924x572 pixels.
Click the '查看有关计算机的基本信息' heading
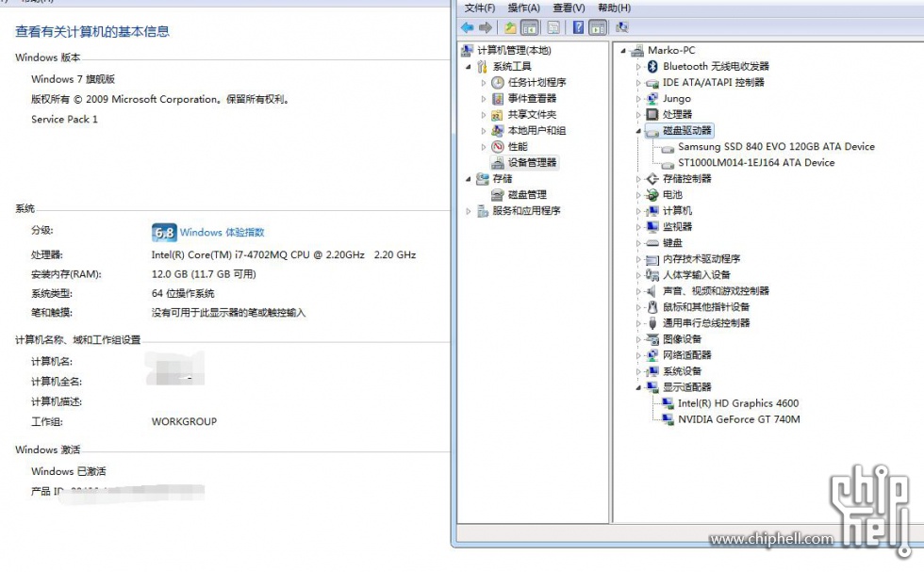point(92,32)
